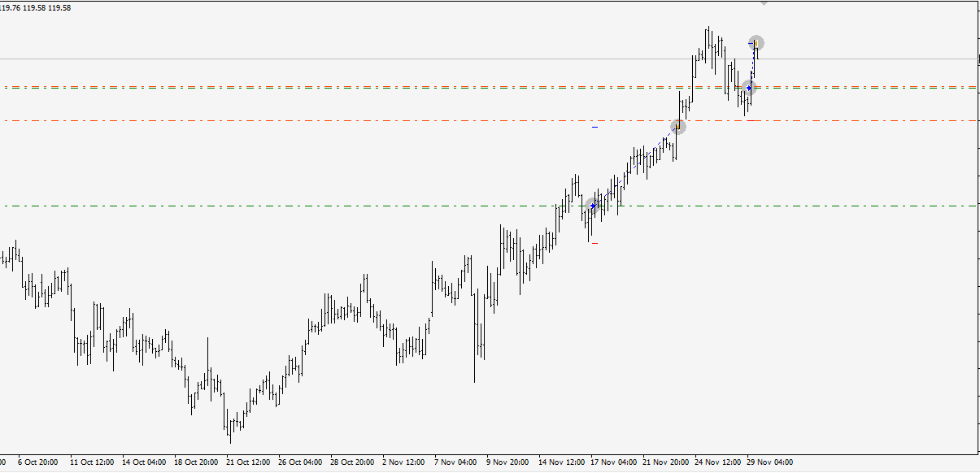Image resolution: width=980 pixels, height=473 pixels.
Task: Select the small red stop-loss dash below 17 Nov
Action: click(x=595, y=243)
